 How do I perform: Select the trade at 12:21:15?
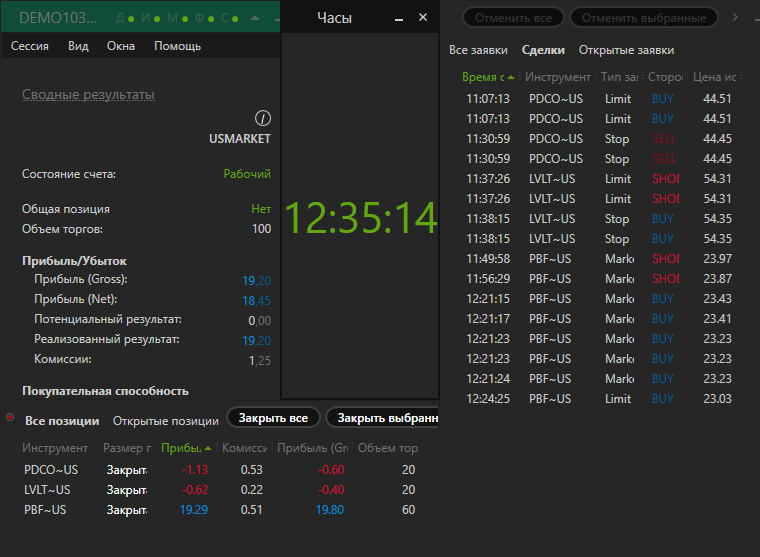pyautogui.click(x=599, y=299)
